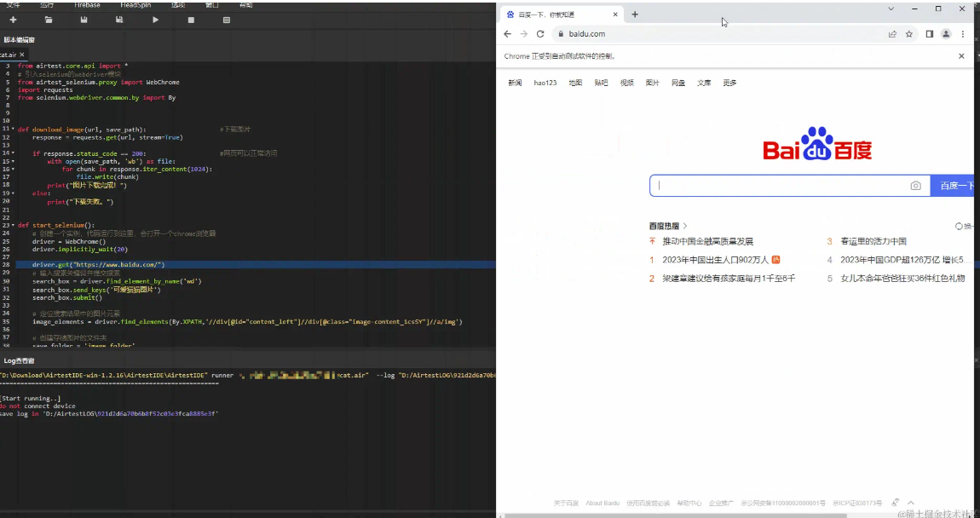The image size is (980, 518).
Task: Open the Chrome three-dot menu
Action: (962, 34)
